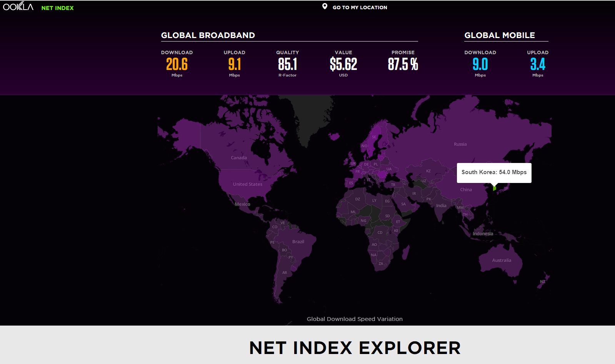
Task: Select the South Korea 54.0 Mbps tooltip
Action: click(x=494, y=173)
